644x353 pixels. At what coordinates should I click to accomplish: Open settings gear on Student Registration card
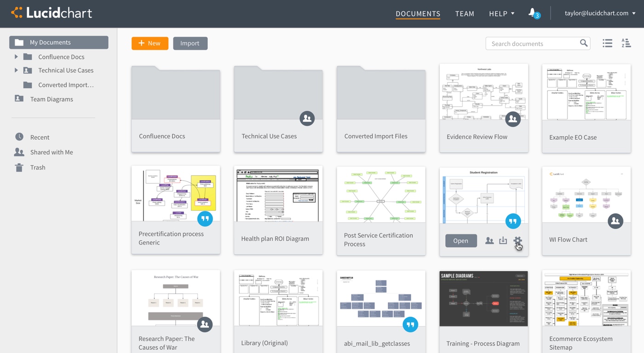pyautogui.click(x=517, y=240)
